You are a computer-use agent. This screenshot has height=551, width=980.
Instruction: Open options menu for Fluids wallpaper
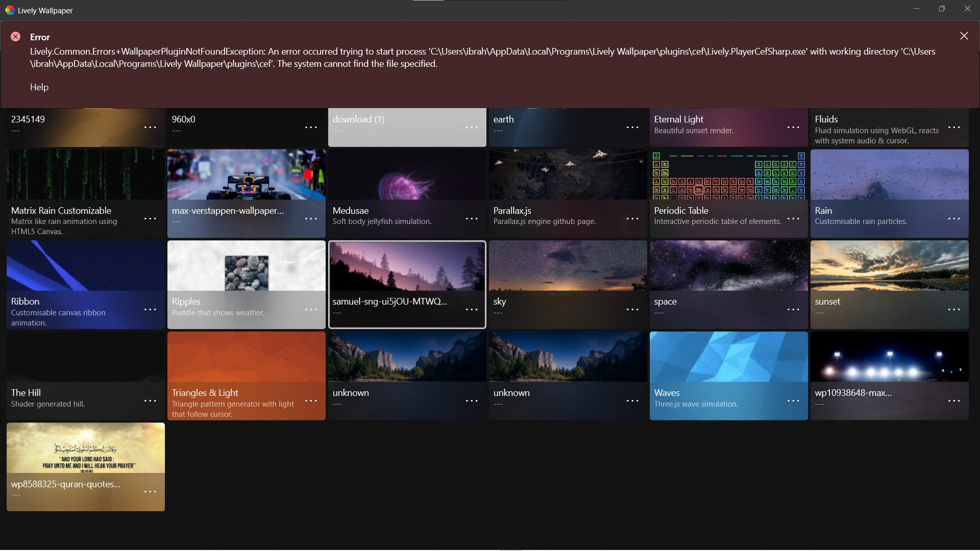pyautogui.click(x=954, y=127)
